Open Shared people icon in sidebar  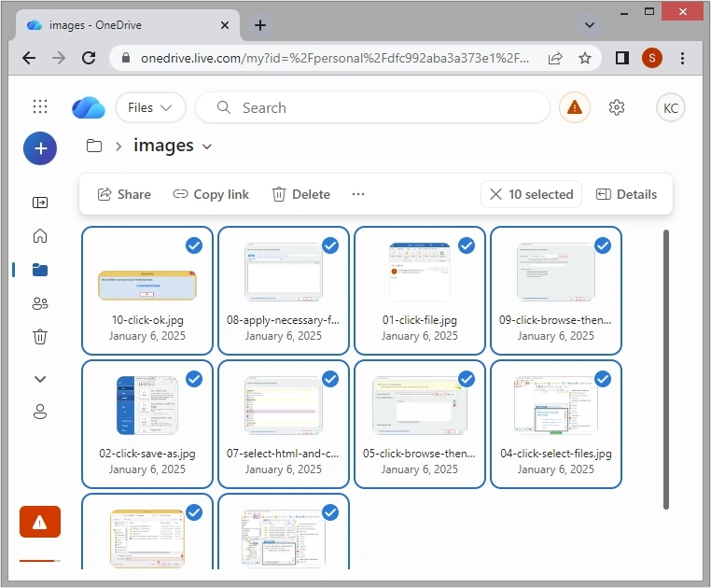(x=40, y=303)
